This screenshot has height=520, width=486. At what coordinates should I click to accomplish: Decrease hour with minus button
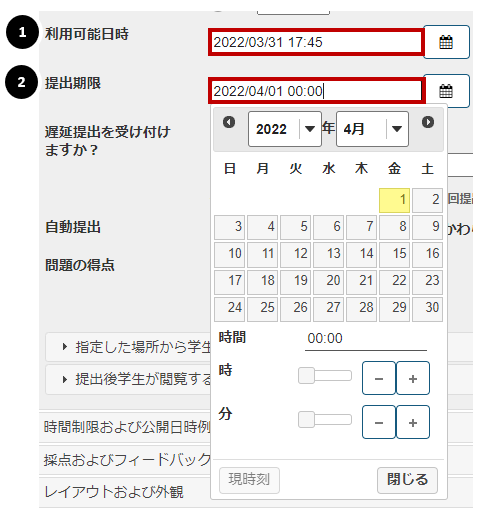(379, 378)
